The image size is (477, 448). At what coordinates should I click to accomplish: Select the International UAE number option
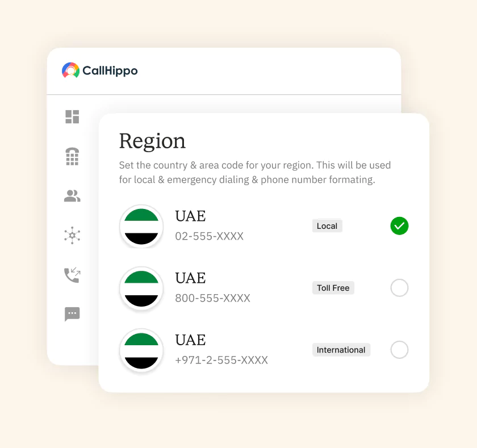point(399,350)
